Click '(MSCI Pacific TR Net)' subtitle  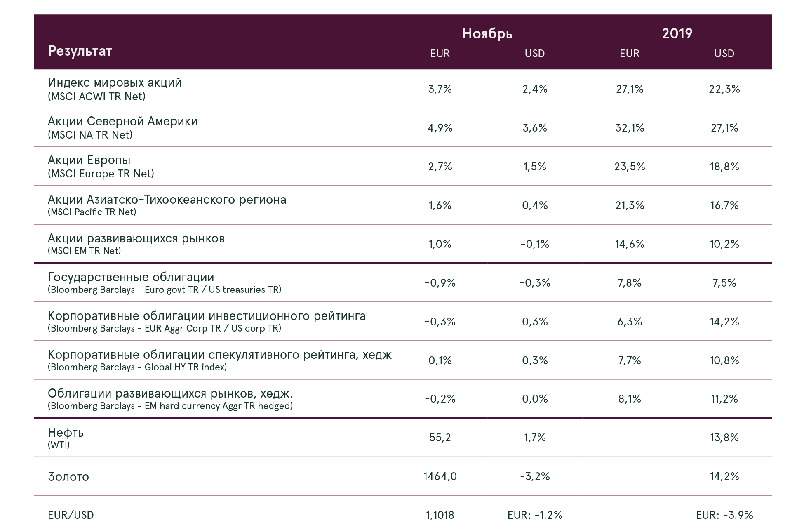pyautogui.click(x=92, y=212)
